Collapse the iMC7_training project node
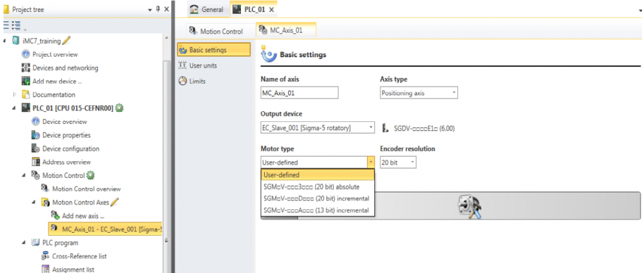Viewport: 644px width, 273px height. coord(6,41)
